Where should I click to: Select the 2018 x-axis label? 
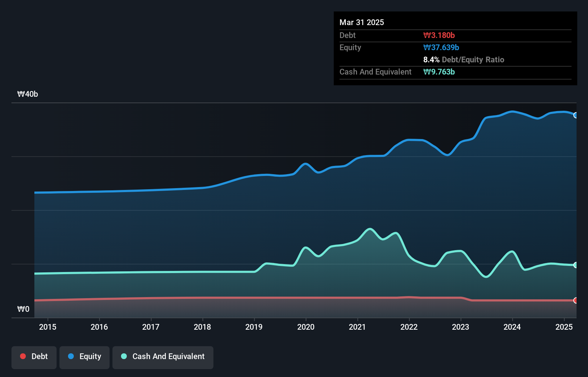(202, 327)
